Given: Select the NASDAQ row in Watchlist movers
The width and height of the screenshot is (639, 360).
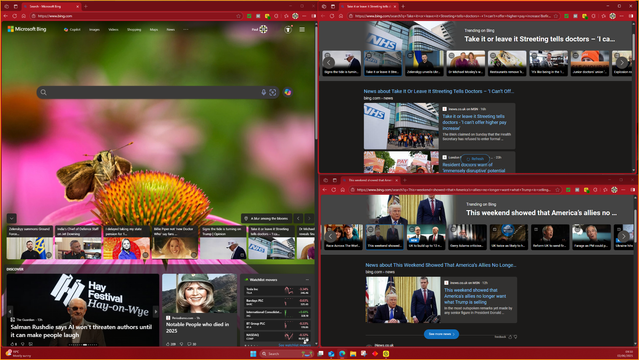Looking at the screenshot, I should (277, 336).
